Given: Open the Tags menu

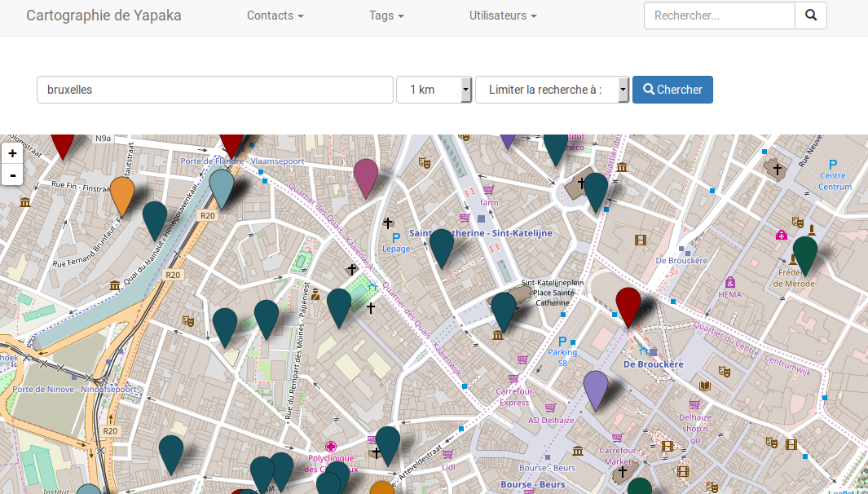Looking at the screenshot, I should click(386, 15).
